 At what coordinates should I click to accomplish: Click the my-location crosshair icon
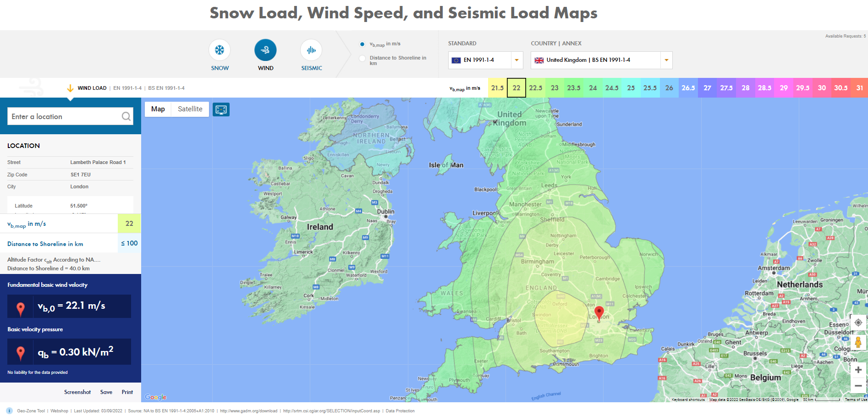tap(858, 323)
